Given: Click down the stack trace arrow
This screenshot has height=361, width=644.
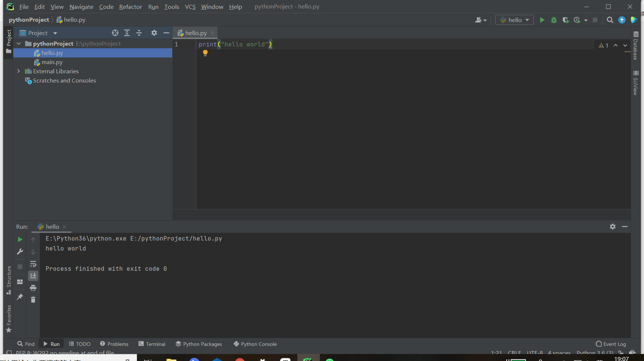Looking at the screenshot, I should (33, 252).
